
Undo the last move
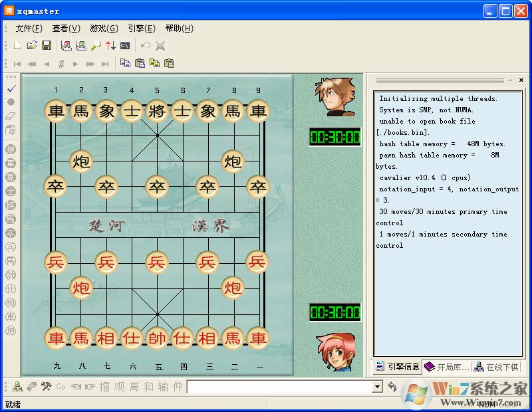(145, 45)
